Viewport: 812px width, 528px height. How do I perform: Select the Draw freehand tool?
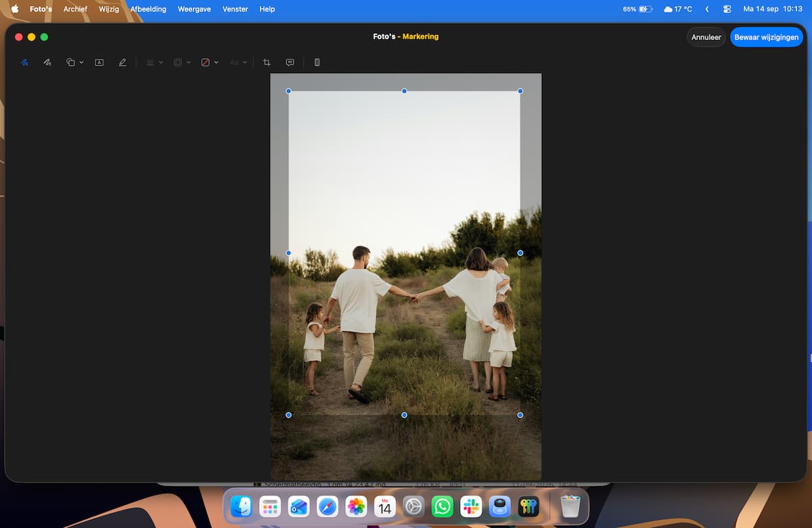[47, 62]
